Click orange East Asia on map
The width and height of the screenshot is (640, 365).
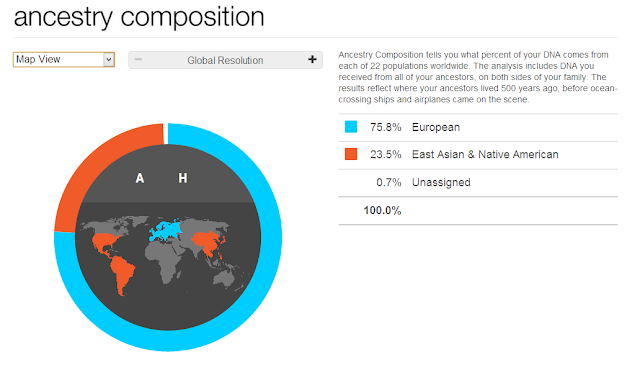click(x=208, y=241)
